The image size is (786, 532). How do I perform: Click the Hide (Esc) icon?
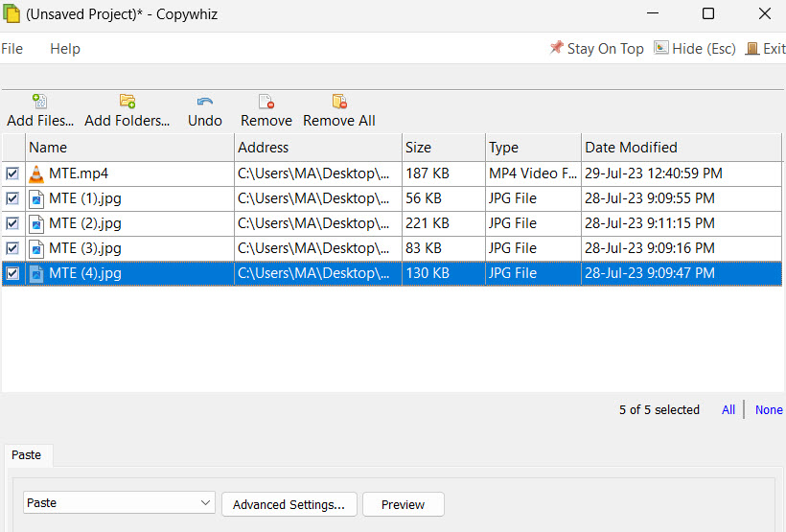coord(661,48)
